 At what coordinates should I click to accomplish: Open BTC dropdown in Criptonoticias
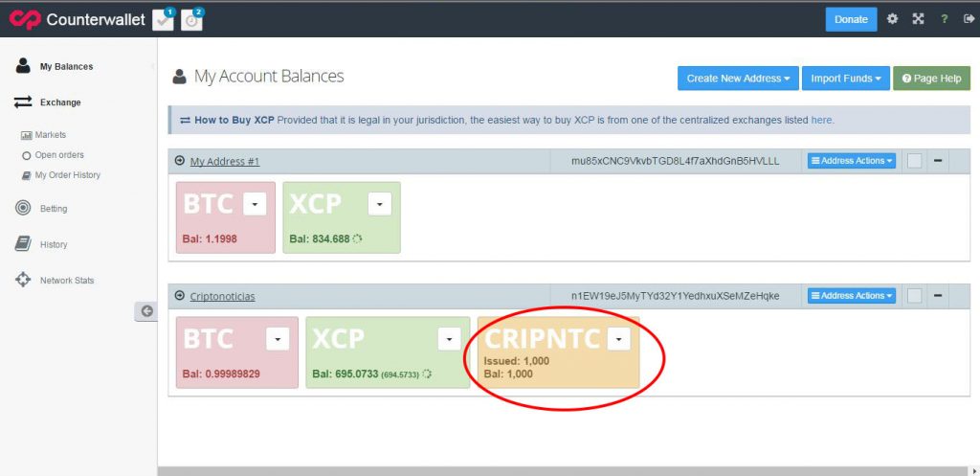click(x=278, y=339)
